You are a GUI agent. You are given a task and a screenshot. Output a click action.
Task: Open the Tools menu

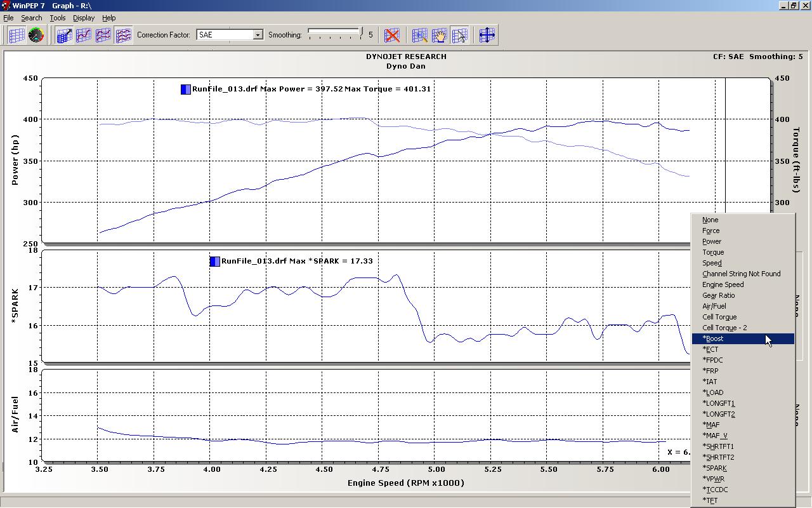pyautogui.click(x=57, y=18)
